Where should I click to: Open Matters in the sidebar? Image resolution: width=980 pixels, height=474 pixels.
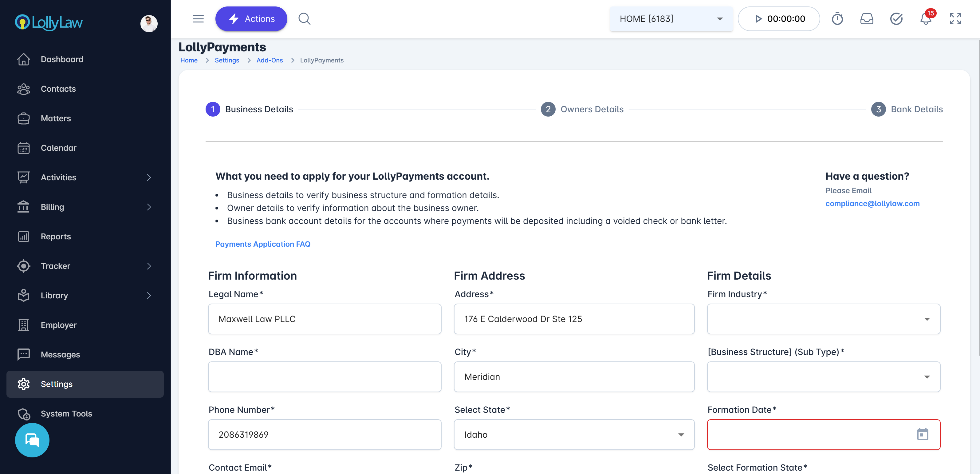point(56,118)
